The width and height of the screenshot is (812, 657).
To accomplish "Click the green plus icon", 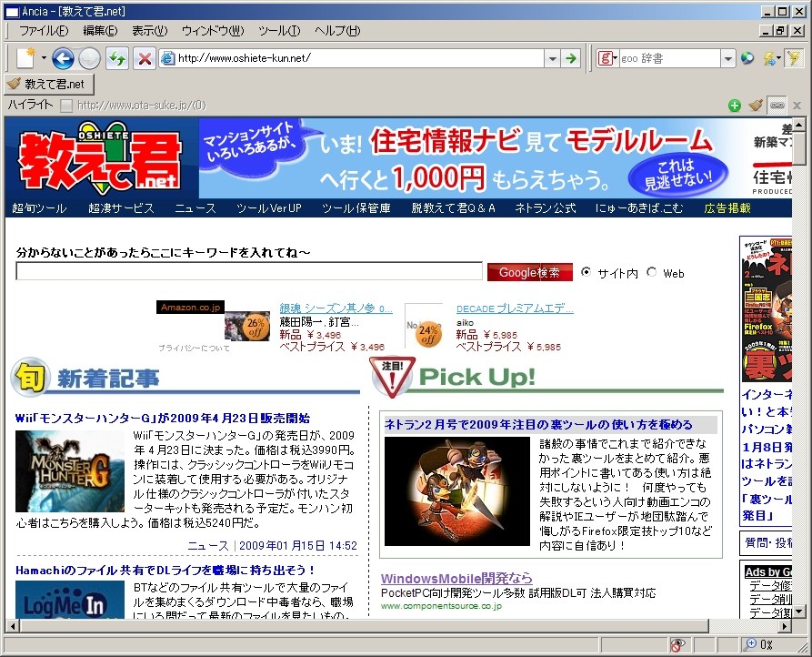I will (x=735, y=106).
